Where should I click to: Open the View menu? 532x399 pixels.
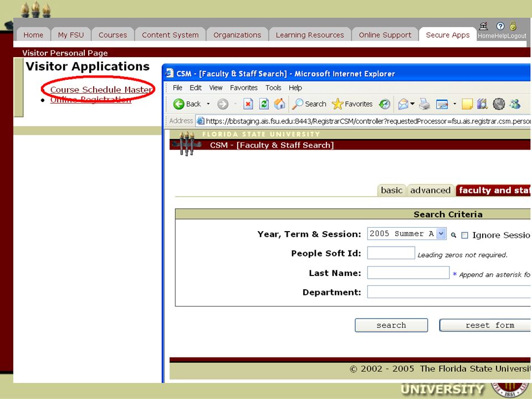[x=216, y=88]
